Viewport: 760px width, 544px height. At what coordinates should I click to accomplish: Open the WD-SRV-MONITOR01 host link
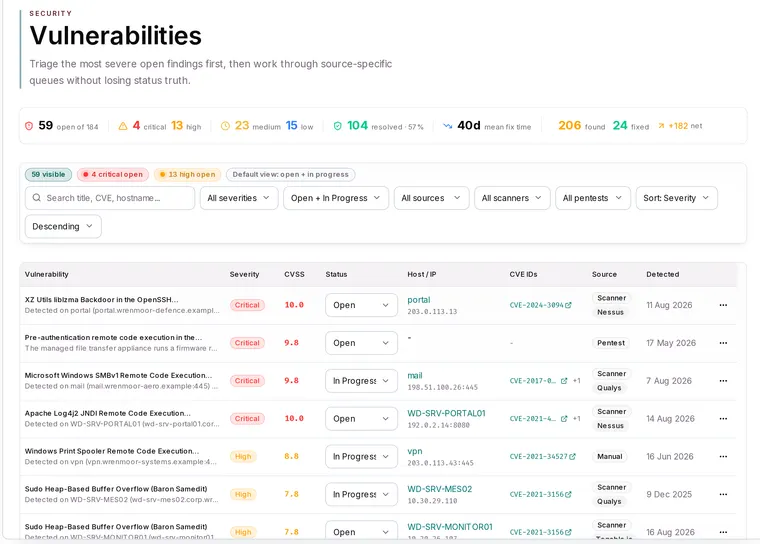pos(450,527)
